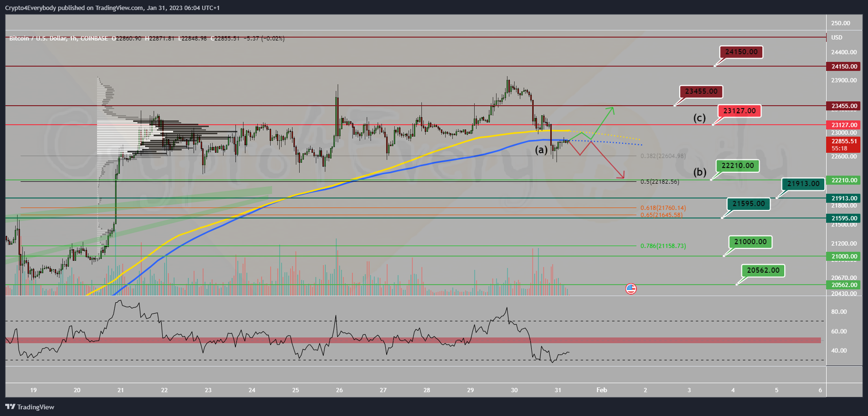Select the 24150.00 tag on the price axis
Screen dimensions: 868x416
coord(844,67)
